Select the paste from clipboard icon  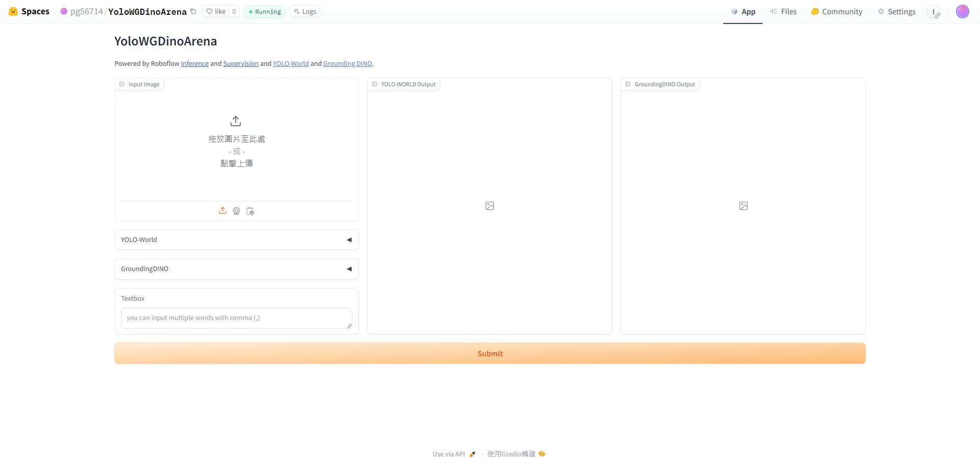tap(250, 211)
